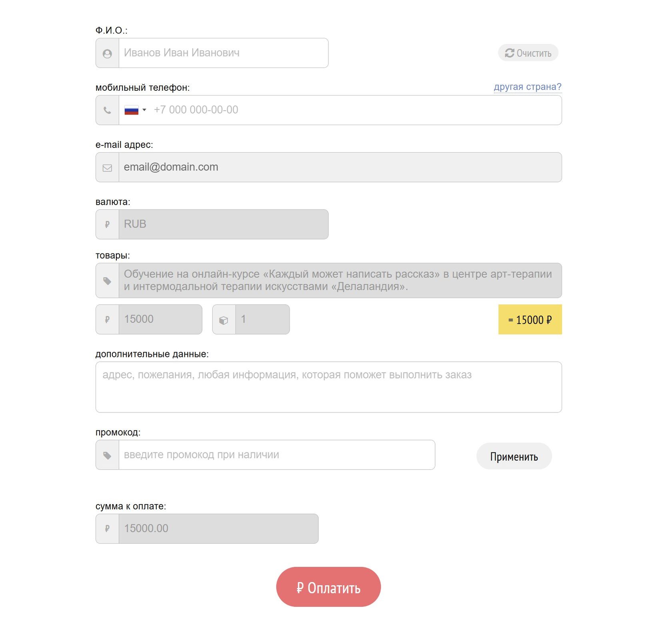Viewport: 672px width, 636px height.
Task: Focus the promo code input field
Action: click(277, 455)
